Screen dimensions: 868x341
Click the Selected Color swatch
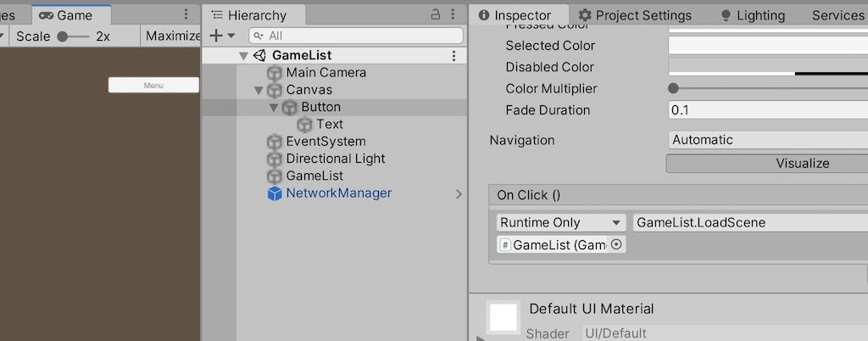tap(767, 46)
